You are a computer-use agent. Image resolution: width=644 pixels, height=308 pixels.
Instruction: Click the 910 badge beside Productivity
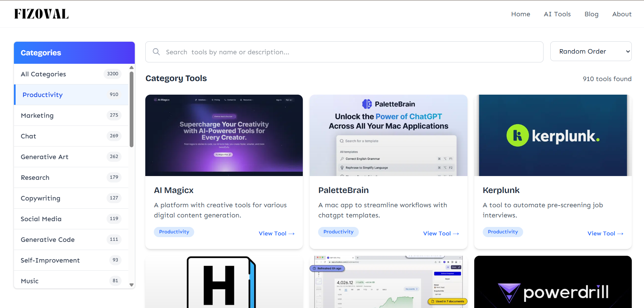(114, 94)
